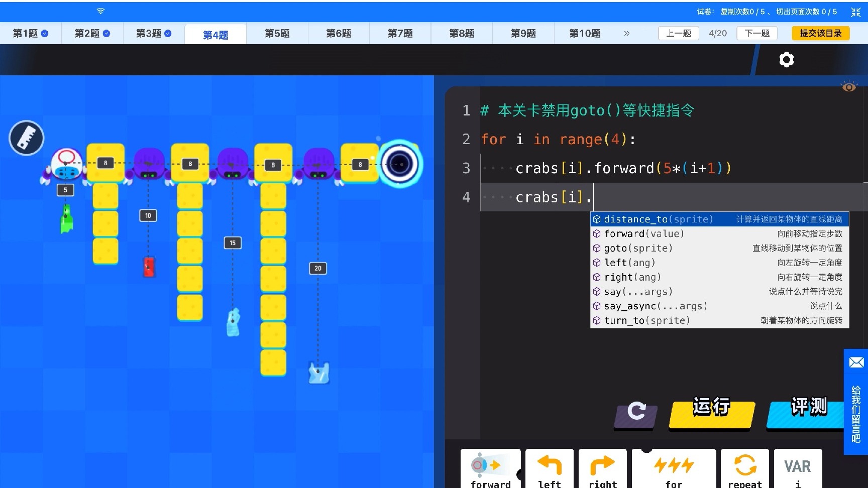Select the VAR i variable block

click(x=798, y=467)
